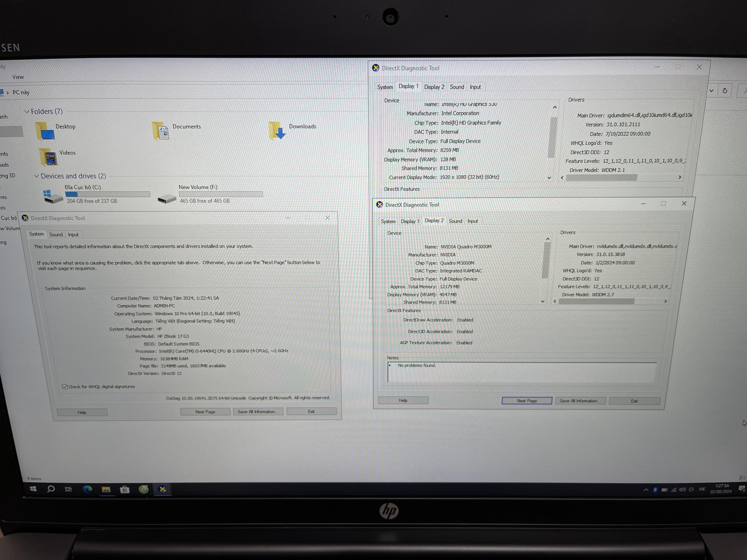Launch Microsoft Edge from the taskbar
This screenshot has width=747, height=560.
pos(87,489)
